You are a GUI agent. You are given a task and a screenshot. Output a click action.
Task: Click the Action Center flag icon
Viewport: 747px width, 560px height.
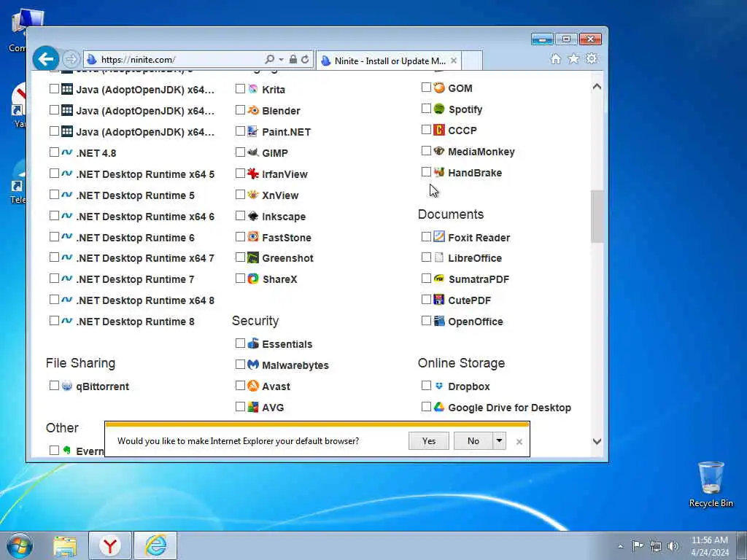click(x=638, y=546)
